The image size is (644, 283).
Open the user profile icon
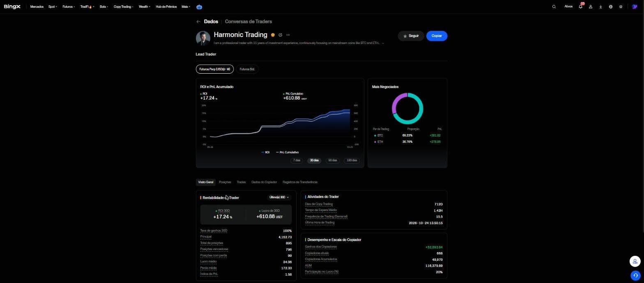tap(591, 7)
